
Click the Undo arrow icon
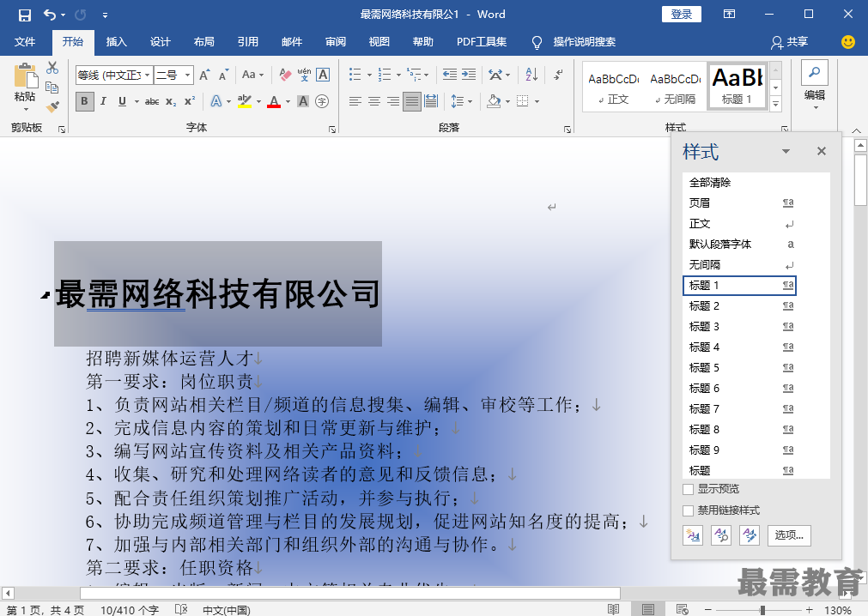50,15
